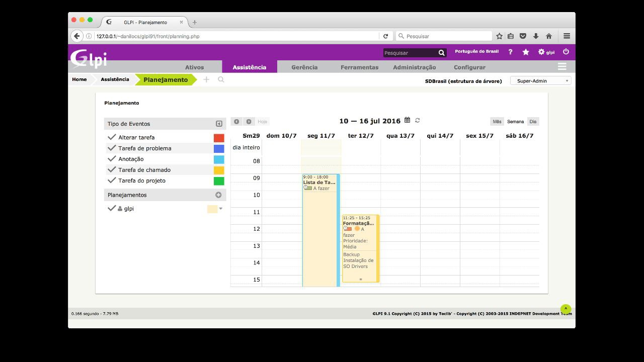Click the logout power icon
Viewport: 644px width, 362px height.
click(566, 52)
